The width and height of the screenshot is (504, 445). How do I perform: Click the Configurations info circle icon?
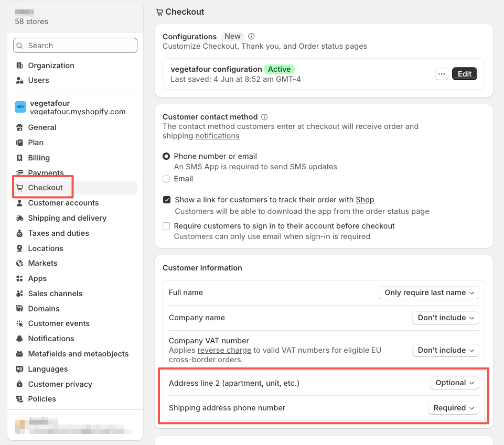(x=251, y=36)
